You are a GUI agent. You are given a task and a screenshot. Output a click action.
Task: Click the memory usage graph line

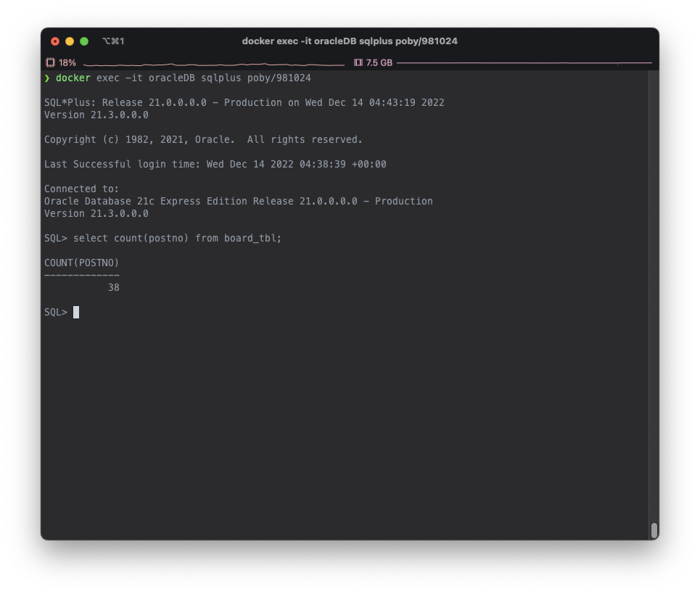pyautogui.click(x=524, y=63)
